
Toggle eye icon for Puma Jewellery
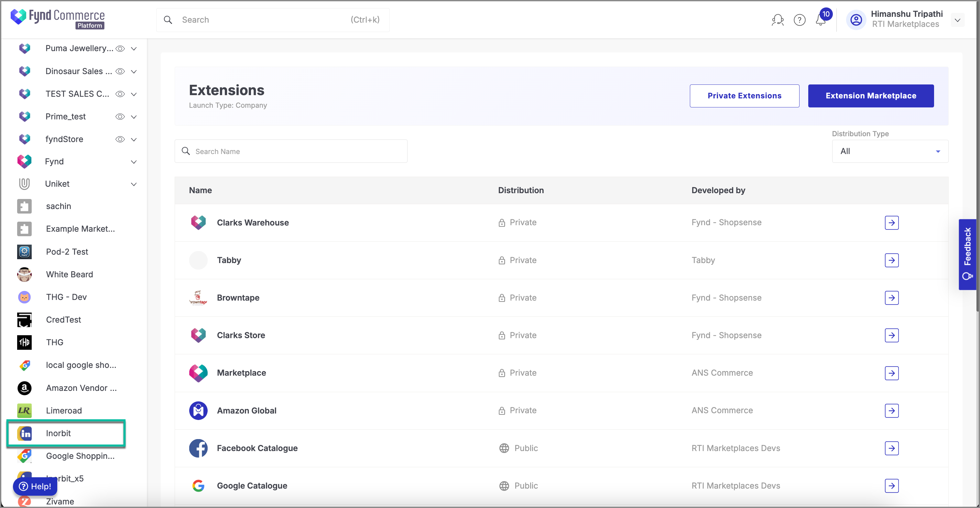(x=120, y=49)
